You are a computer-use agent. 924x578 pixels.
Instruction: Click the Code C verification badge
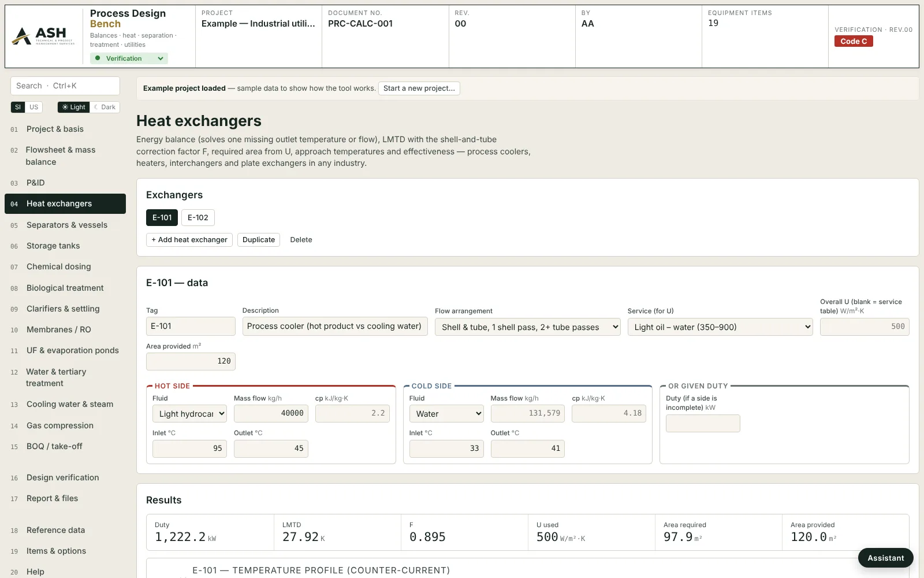(854, 41)
